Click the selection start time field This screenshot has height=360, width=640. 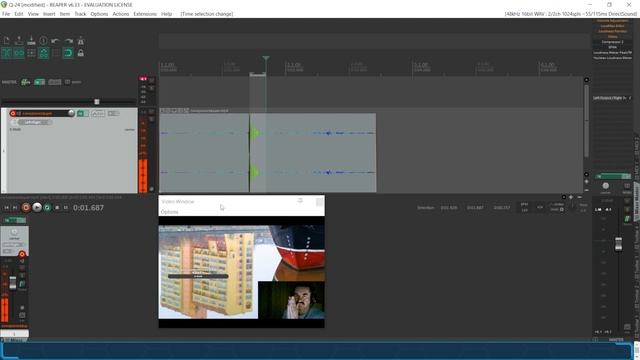449,208
